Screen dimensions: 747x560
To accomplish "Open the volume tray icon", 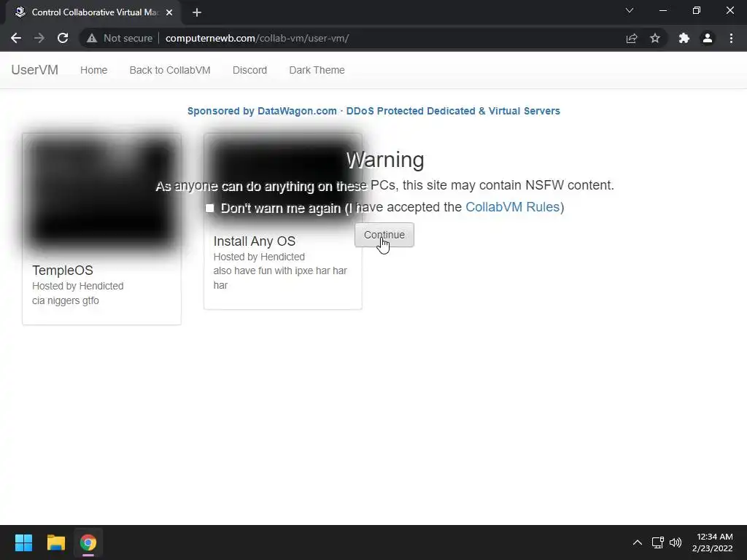I will (x=676, y=542).
